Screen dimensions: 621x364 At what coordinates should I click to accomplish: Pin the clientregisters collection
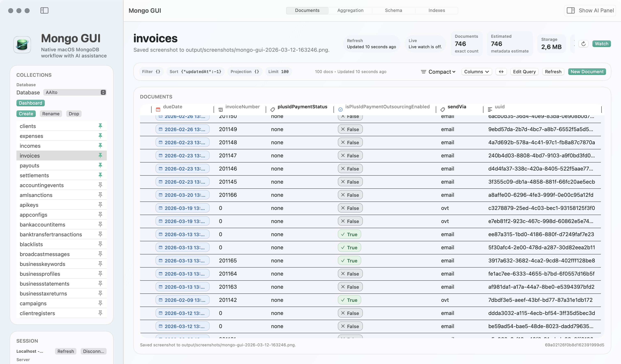(x=100, y=313)
